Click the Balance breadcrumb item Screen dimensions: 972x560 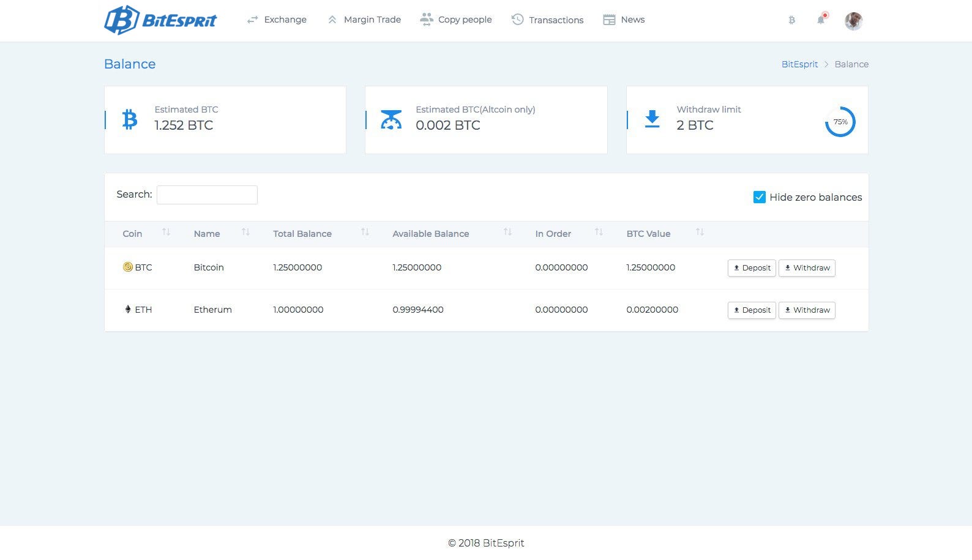[x=851, y=64]
